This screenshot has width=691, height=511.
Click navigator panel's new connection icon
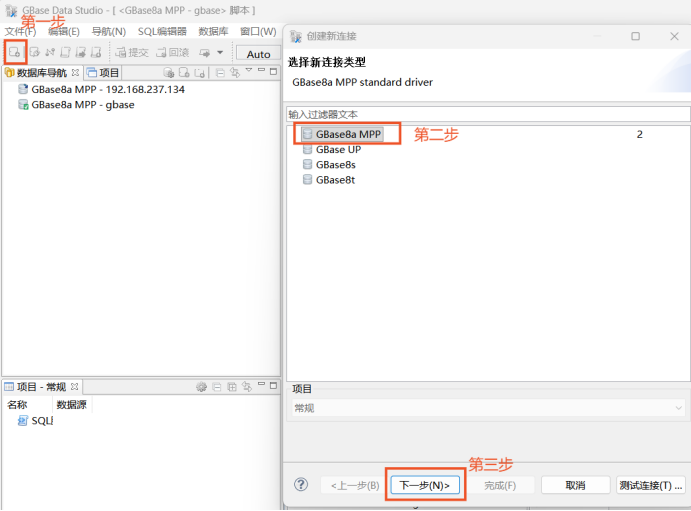tap(184, 73)
